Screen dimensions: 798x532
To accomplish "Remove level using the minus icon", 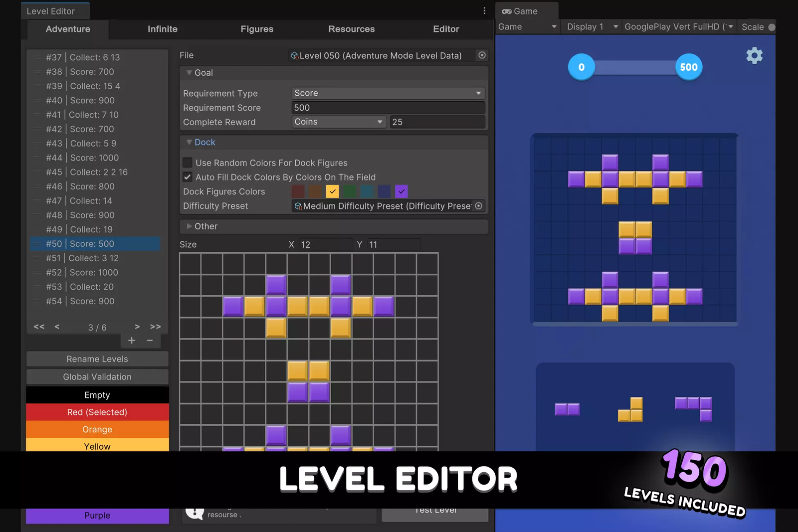I will point(150,341).
